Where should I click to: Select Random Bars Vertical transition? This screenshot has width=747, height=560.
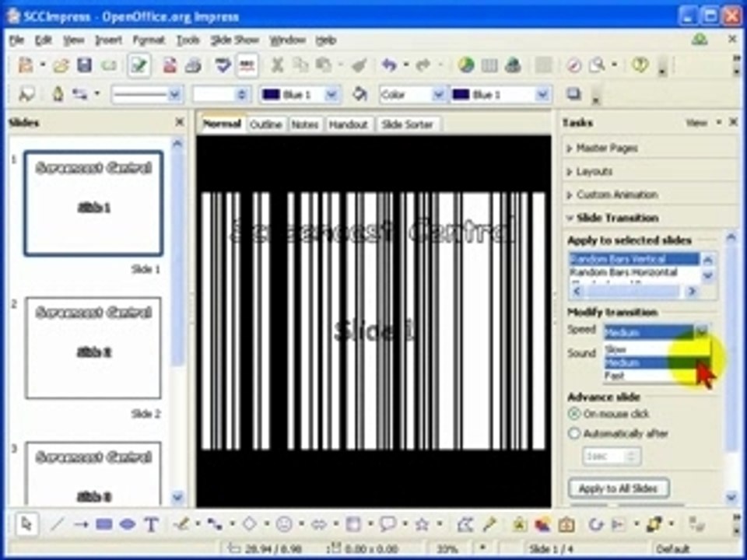(x=634, y=259)
